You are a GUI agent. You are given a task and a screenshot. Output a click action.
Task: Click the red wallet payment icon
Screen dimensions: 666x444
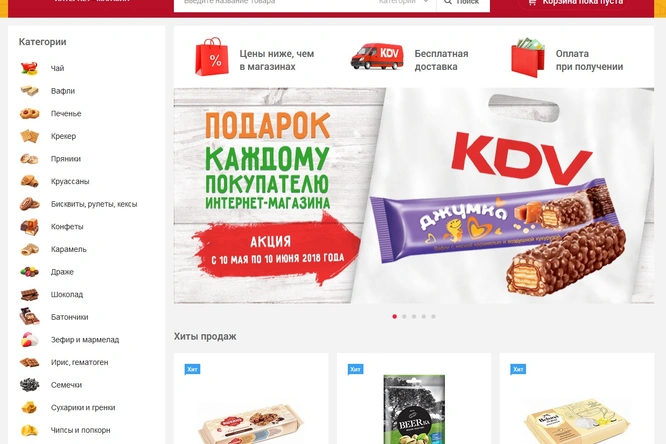(528, 57)
